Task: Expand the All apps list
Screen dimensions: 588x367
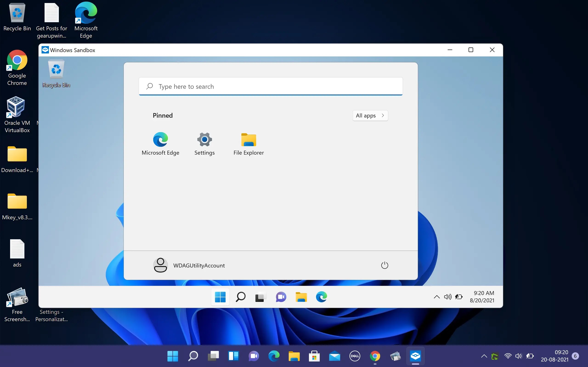Action: click(x=370, y=116)
